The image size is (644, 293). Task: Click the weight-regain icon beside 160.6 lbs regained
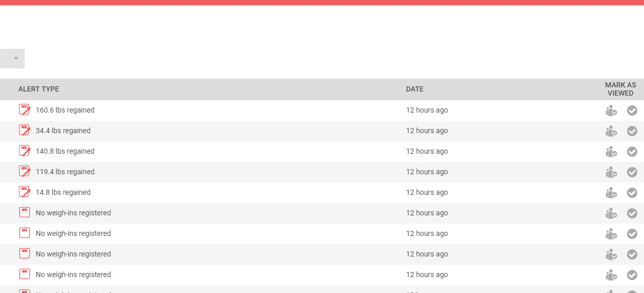click(x=25, y=109)
